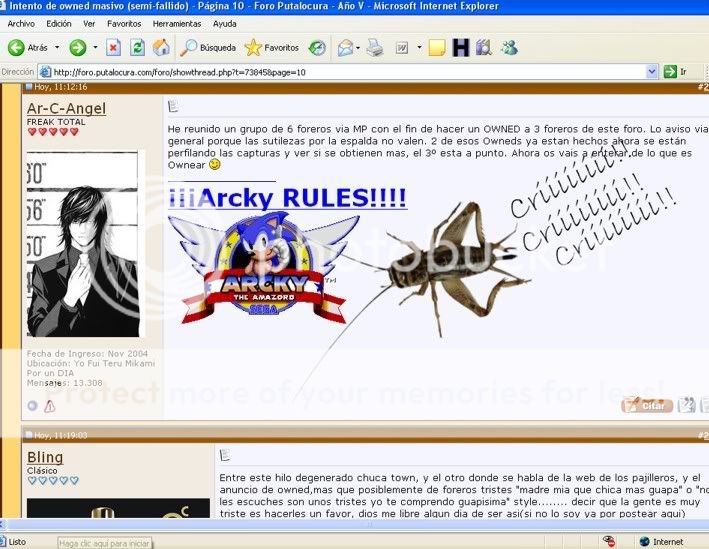The height and width of the screenshot is (549, 709).
Task: Click the 'FREAK TOTAL' user title text
Action: pyautogui.click(x=56, y=122)
